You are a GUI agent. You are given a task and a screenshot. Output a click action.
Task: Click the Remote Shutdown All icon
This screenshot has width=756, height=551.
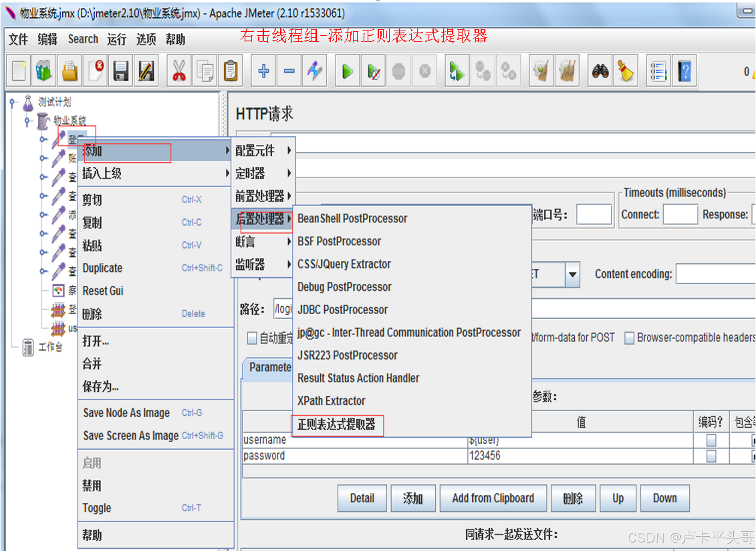coord(508,71)
